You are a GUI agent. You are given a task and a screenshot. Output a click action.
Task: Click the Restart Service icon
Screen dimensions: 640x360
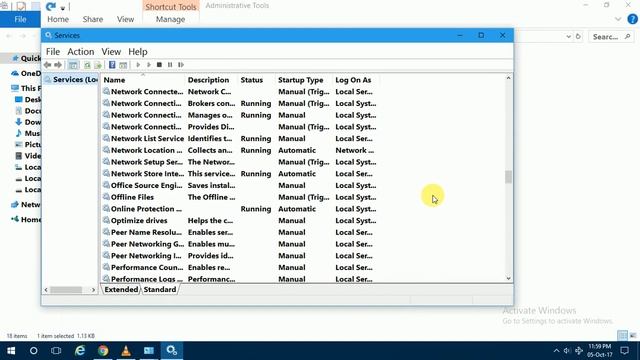pyautogui.click(x=181, y=65)
